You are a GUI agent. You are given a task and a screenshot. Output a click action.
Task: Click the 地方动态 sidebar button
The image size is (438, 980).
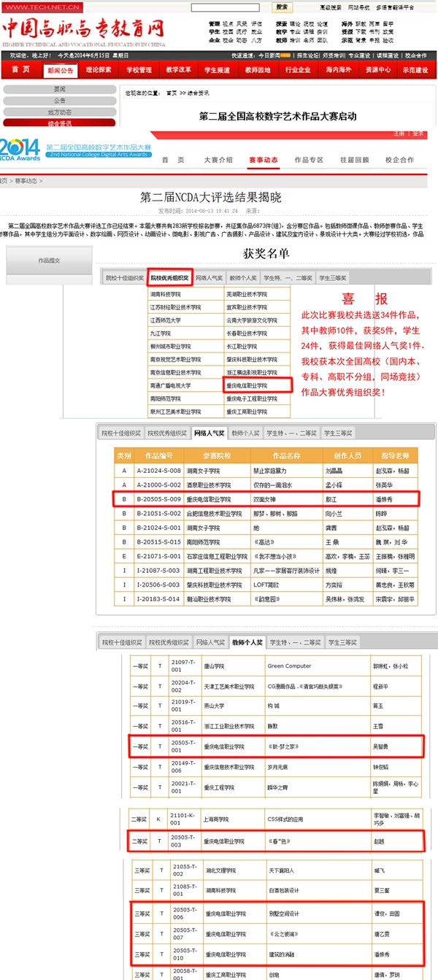click(x=59, y=112)
